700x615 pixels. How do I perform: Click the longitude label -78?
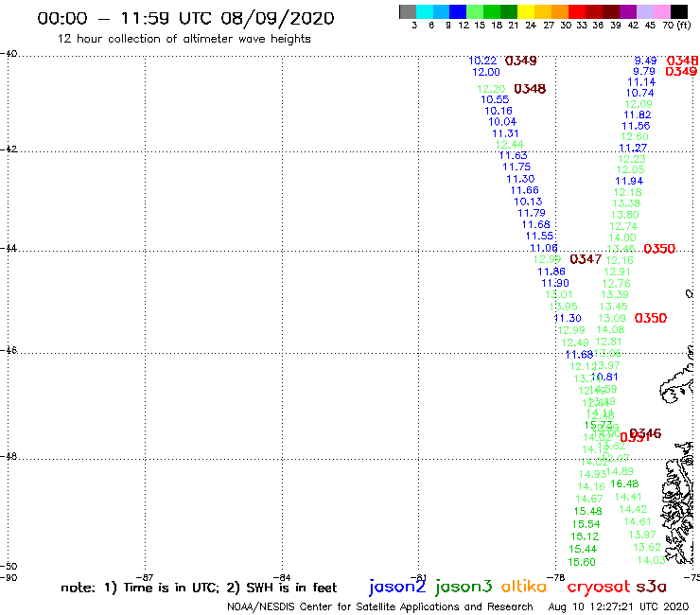pyautogui.click(x=556, y=577)
